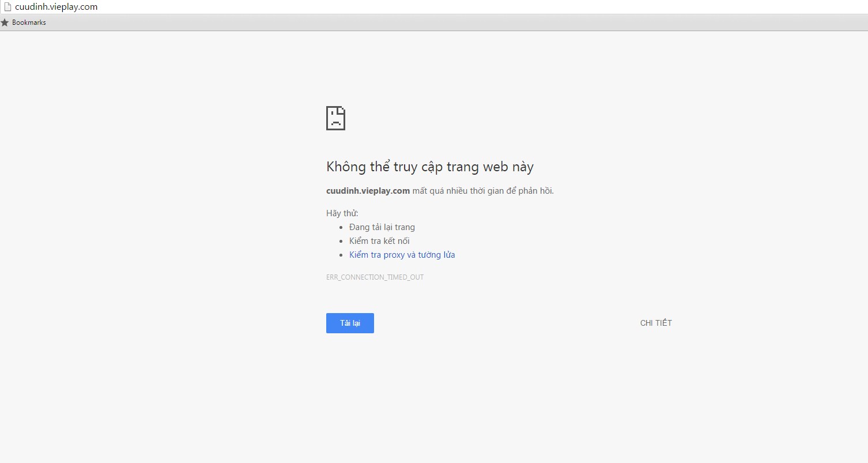
Task: Click the blue Tải lại reload button
Action: pos(350,323)
